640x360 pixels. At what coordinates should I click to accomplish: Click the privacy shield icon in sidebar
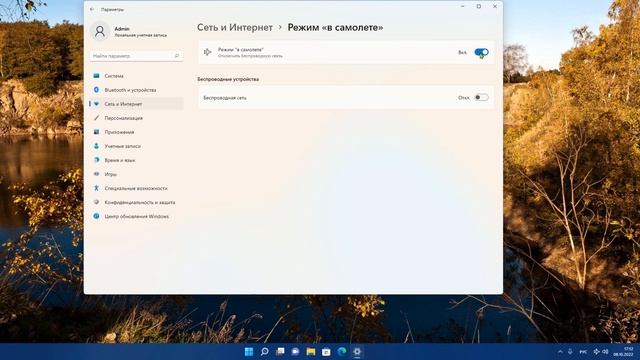click(x=96, y=202)
